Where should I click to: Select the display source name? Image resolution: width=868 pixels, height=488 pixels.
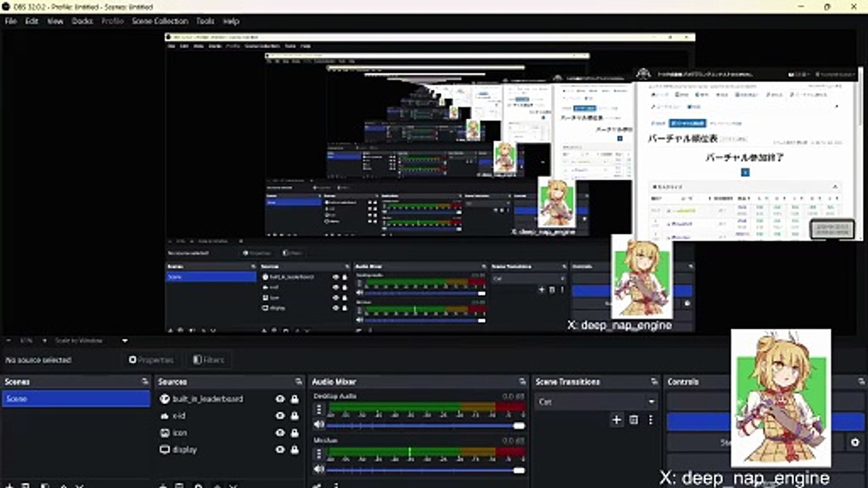185,449
